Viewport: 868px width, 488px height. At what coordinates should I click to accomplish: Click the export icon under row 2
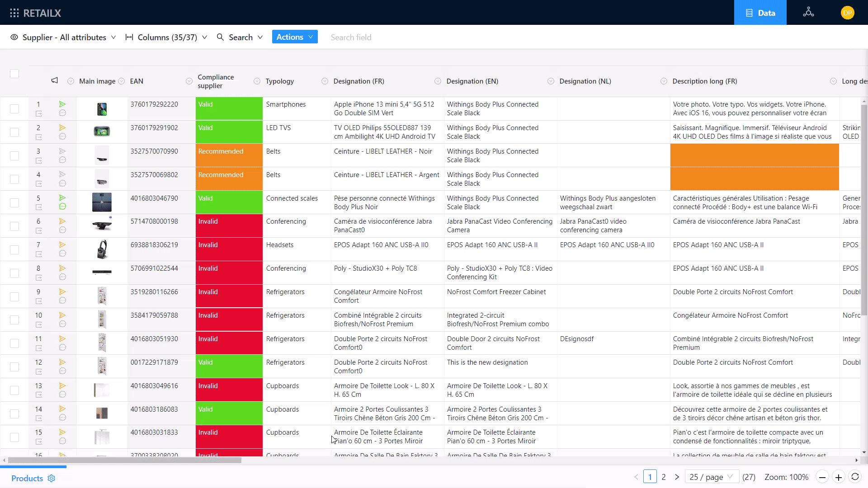(x=39, y=137)
